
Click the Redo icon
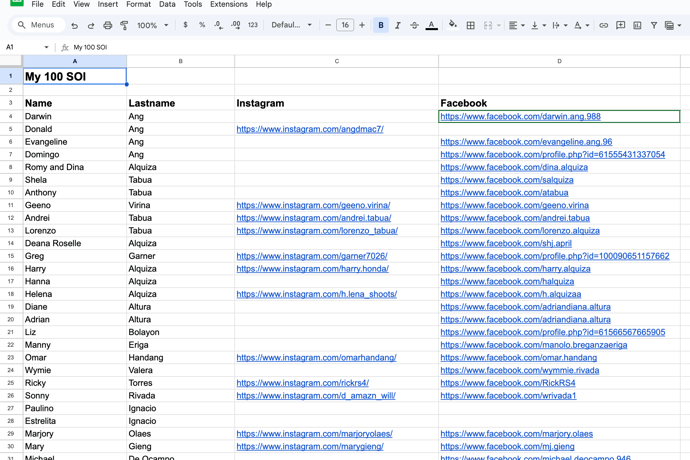click(91, 26)
